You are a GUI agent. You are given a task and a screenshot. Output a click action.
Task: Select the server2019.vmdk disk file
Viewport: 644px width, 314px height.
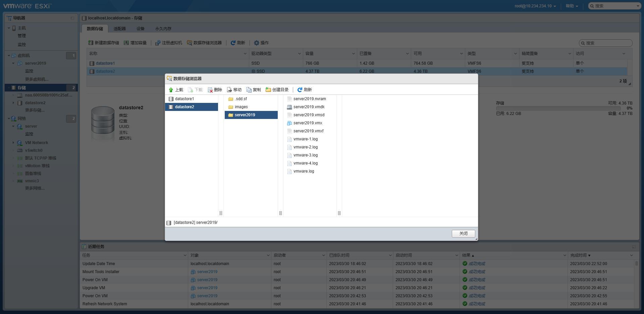pos(309,107)
